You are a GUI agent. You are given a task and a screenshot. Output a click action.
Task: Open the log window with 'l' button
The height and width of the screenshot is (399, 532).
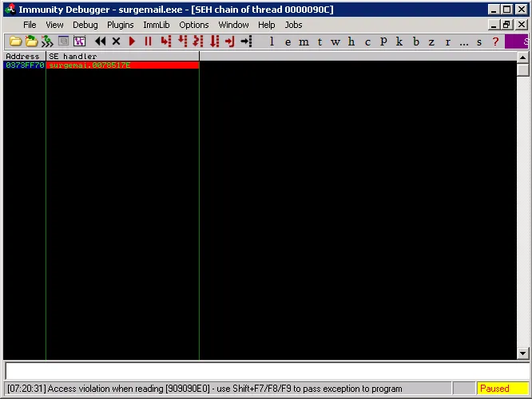tap(272, 41)
